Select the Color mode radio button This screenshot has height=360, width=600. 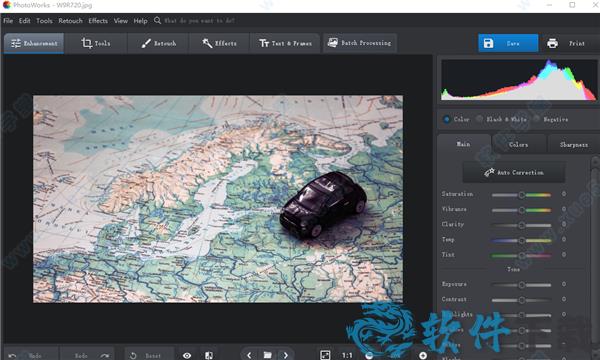[x=446, y=119]
